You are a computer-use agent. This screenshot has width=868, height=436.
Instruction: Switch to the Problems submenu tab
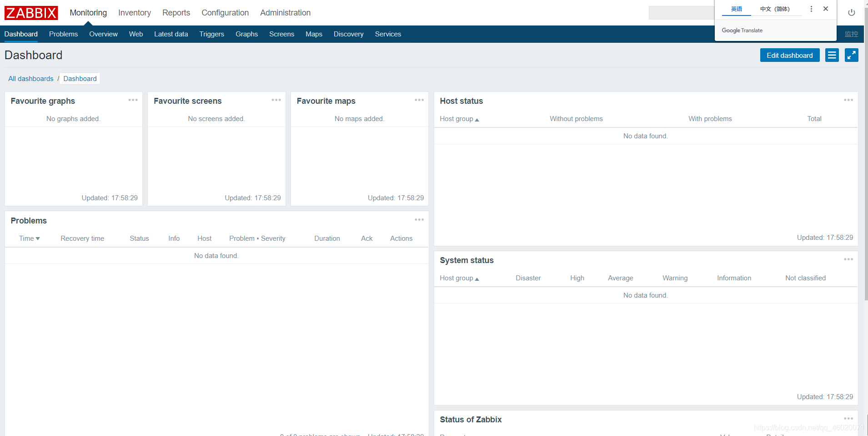63,34
